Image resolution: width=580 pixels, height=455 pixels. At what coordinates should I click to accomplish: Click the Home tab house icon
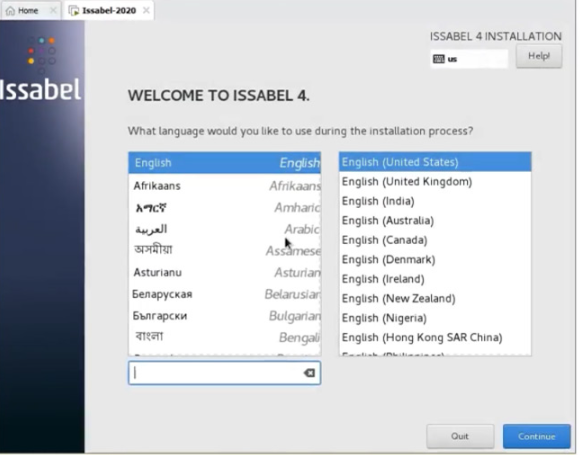[x=10, y=10]
